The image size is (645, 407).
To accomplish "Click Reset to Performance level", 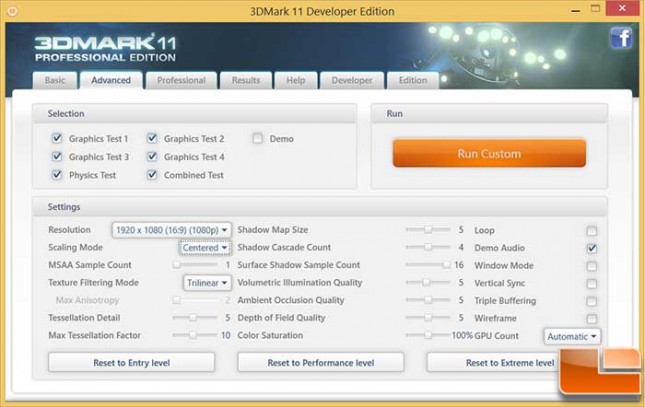I will (x=321, y=362).
